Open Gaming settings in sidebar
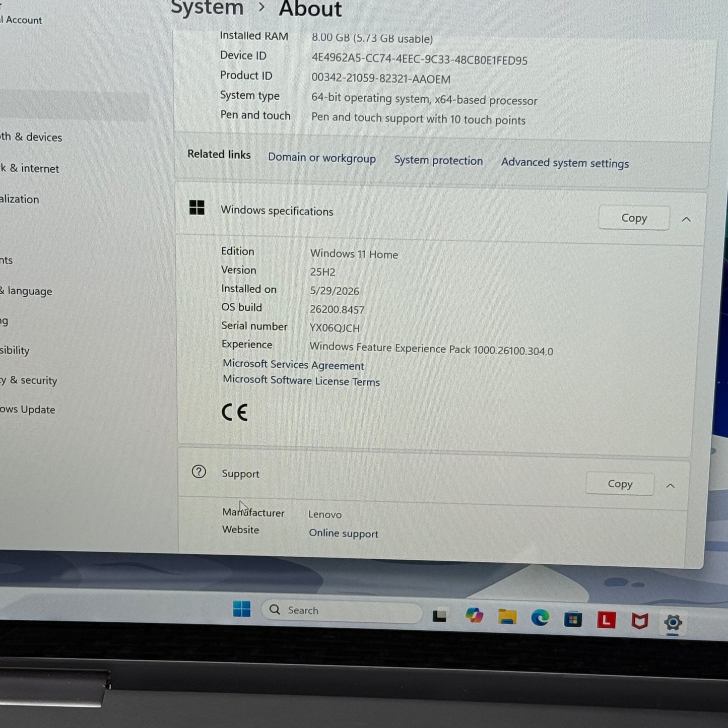 4,321
